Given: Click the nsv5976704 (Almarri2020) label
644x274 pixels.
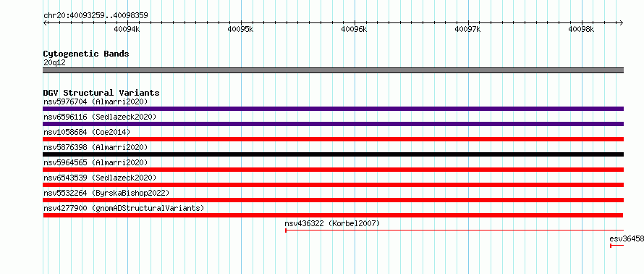Looking at the screenshot, I should 96,101.
